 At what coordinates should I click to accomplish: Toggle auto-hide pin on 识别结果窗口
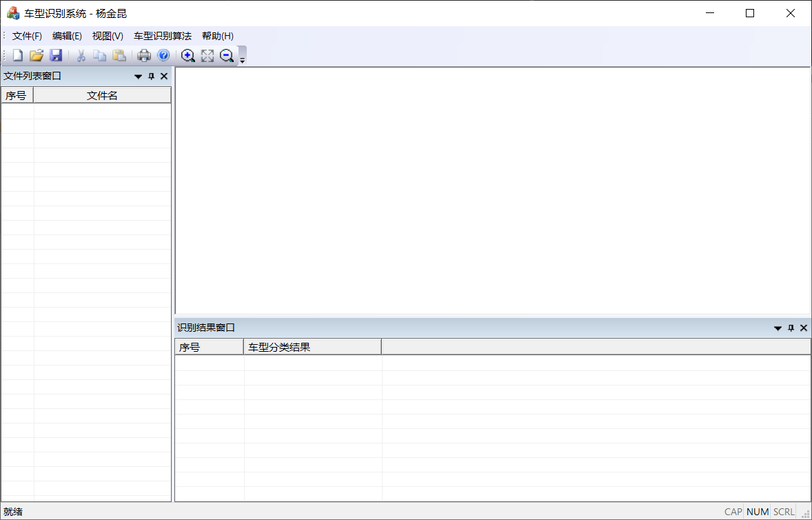point(791,328)
